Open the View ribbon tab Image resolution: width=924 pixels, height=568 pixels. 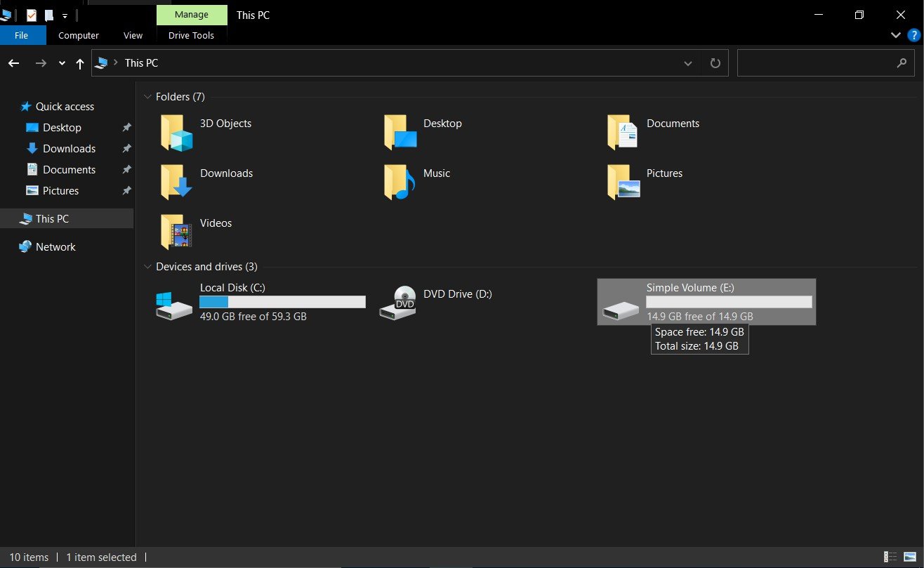pyautogui.click(x=133, y=35)
